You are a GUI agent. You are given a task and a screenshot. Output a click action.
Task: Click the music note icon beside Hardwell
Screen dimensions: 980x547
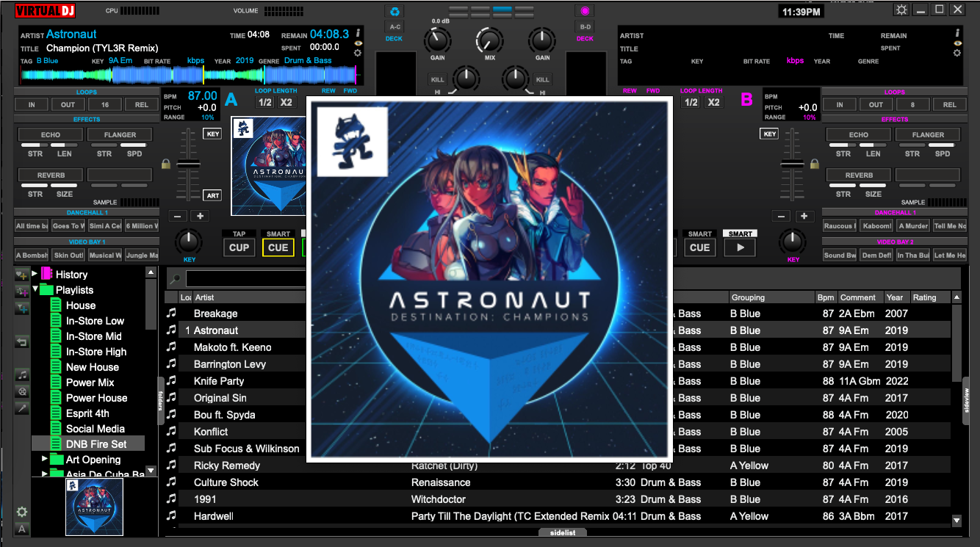pos(171,516)
